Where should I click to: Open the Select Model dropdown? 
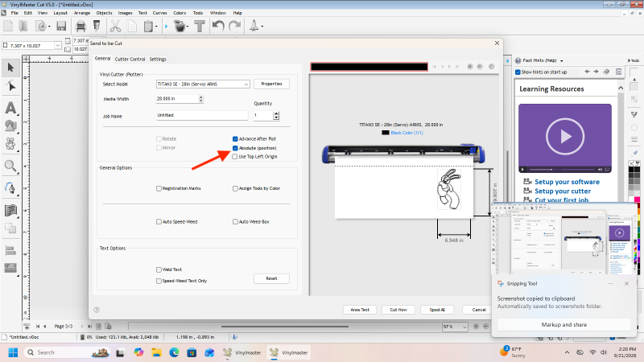[x=203, y=84]
